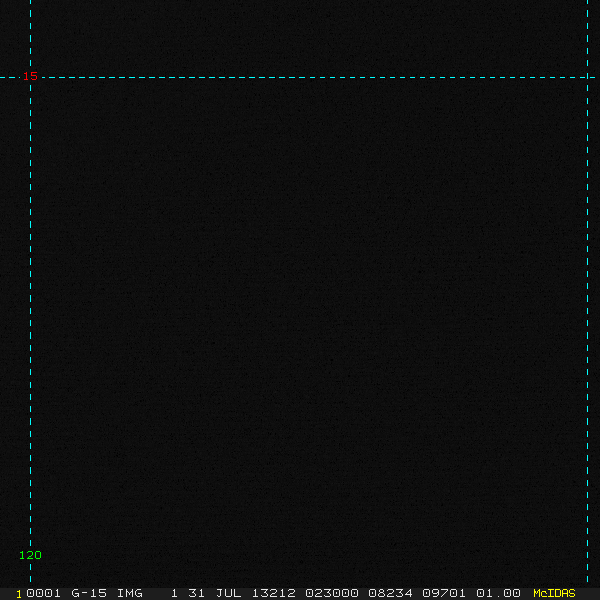Click the G-15 satellite identifier
The width and height of the screenshot is (600, 600).
[x=87, y=593]
